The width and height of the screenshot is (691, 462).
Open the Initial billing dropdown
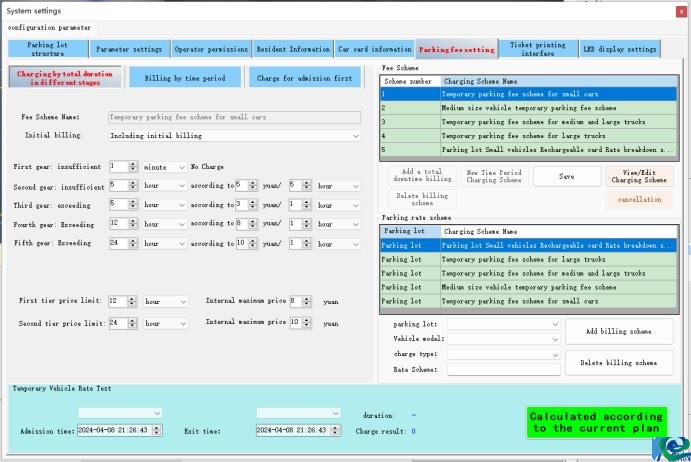point(233,135)
